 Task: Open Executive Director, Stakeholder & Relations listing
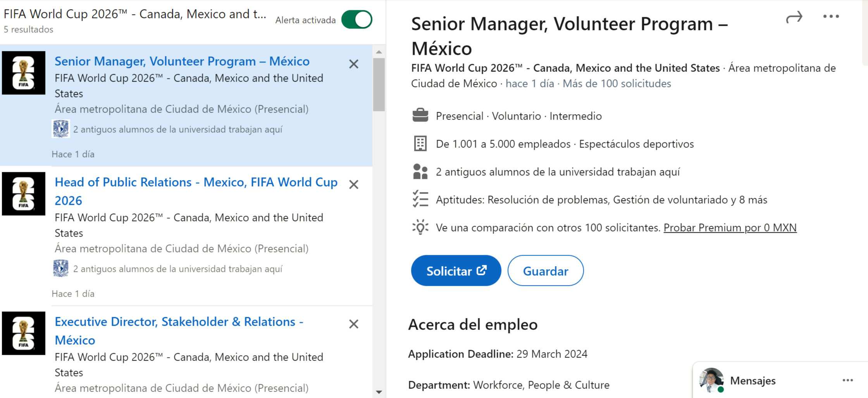point(179,331)
